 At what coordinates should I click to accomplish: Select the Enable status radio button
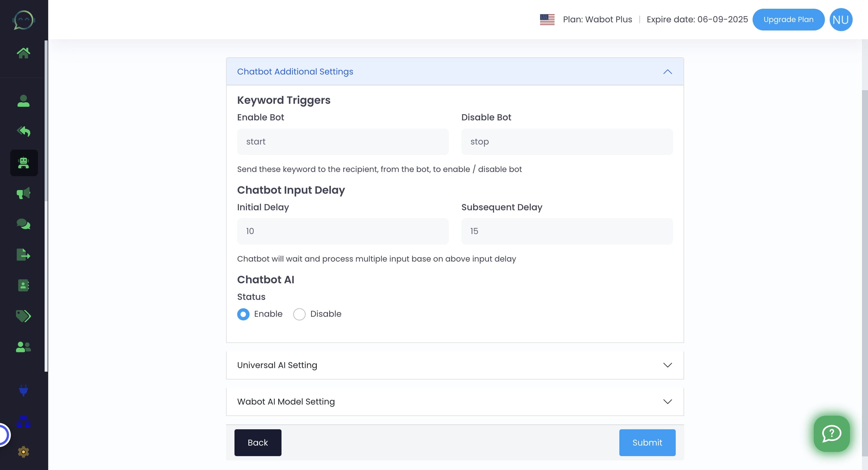(x=243, y=314)
